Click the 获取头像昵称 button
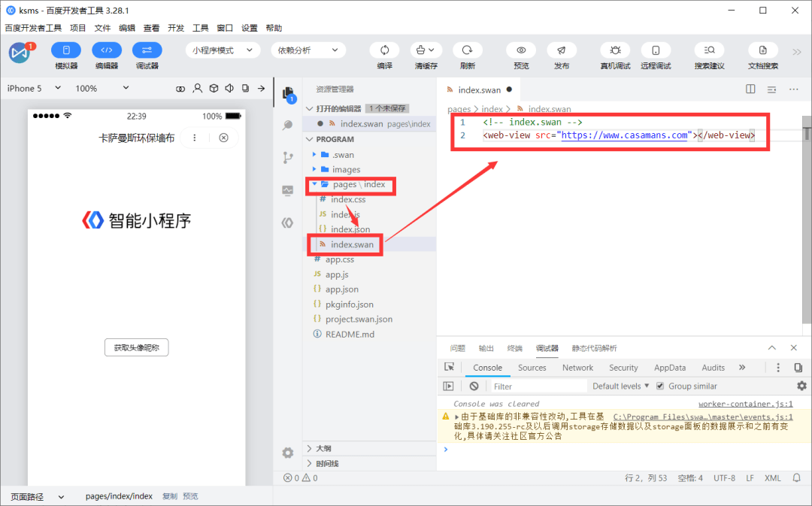This screenshot has width=812, height=506. click(136, 347)
